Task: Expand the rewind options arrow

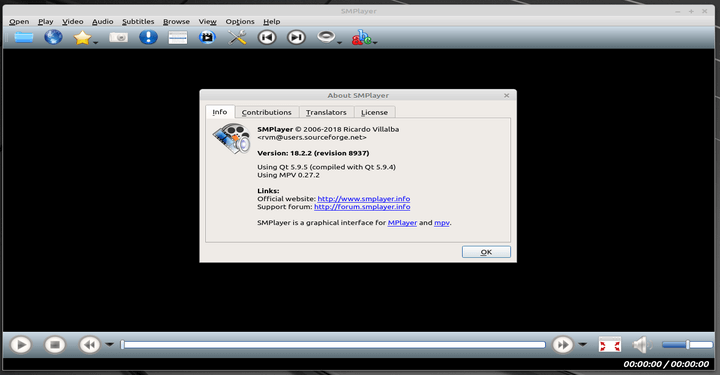Action: [110, 344]
